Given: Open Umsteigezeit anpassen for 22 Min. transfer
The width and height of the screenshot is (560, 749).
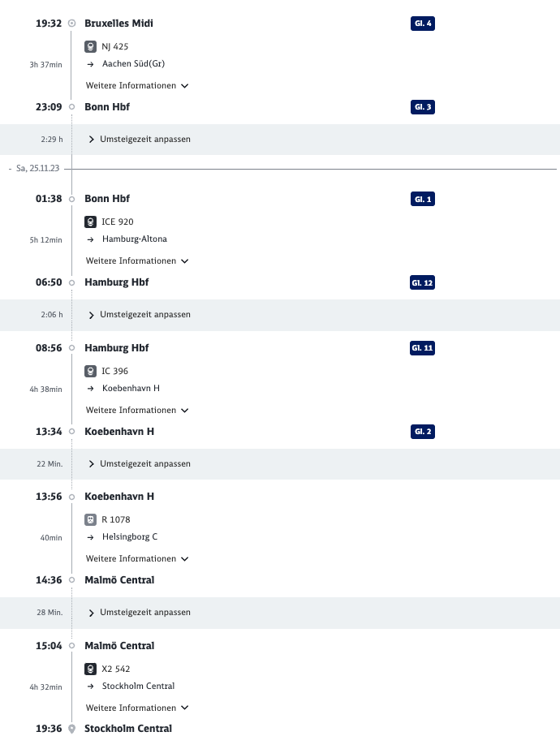Looking at the screenshot, I should 140,464.
